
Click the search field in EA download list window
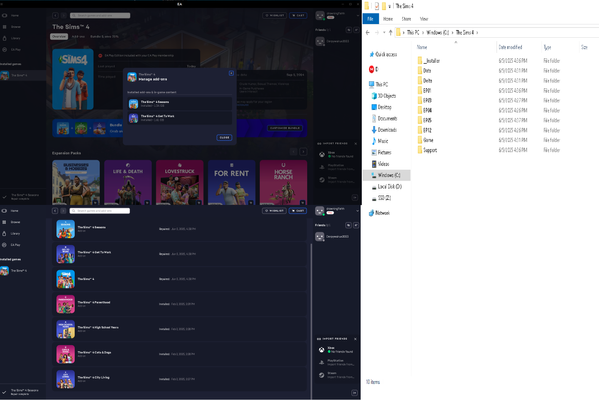pyautogui.click(x=100, y=211)
